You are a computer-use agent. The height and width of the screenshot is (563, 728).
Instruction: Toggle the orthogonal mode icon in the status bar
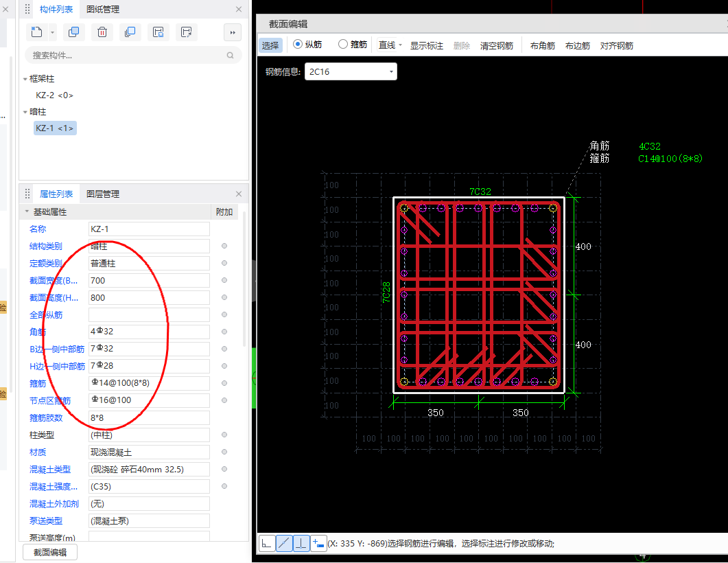(x=266, y=543)
